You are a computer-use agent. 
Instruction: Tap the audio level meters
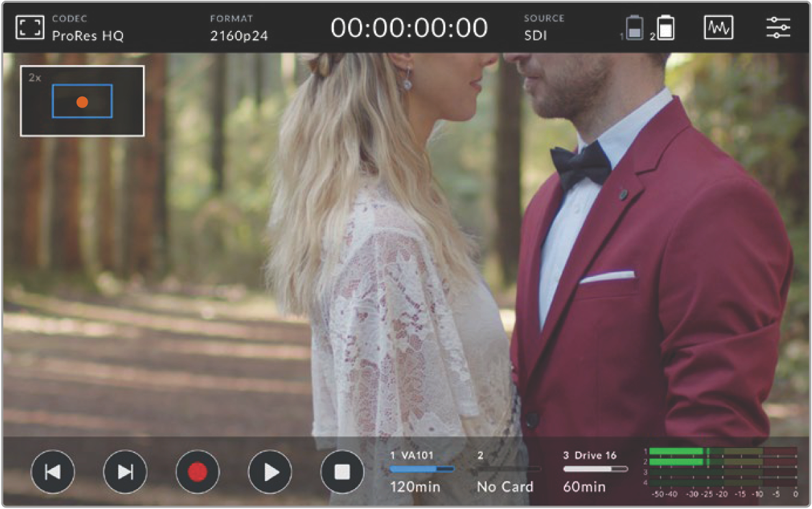coord(722,471)
